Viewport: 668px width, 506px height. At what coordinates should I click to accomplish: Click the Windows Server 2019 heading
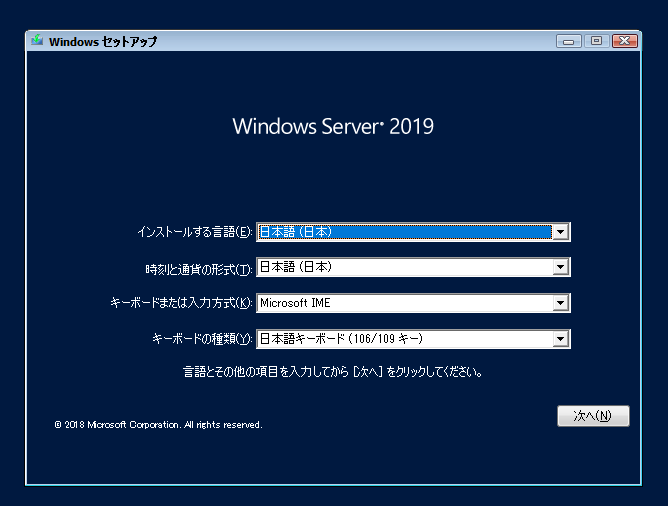point(333,126)
